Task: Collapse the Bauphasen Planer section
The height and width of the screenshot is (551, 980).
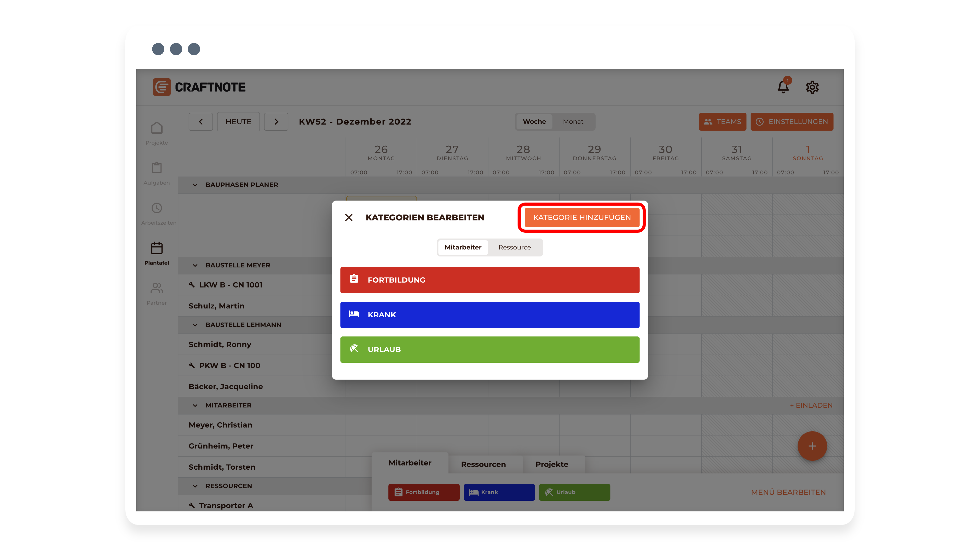Action: pyautogui.click(x=195, y=185)
